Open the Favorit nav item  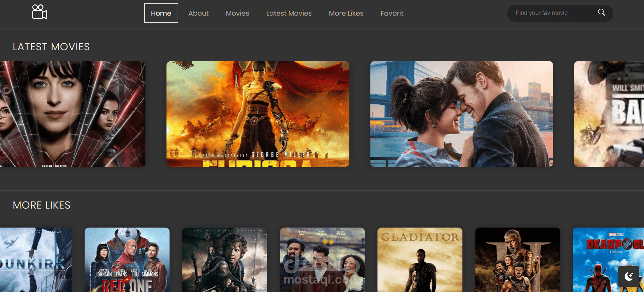click(x=392, y=13)
